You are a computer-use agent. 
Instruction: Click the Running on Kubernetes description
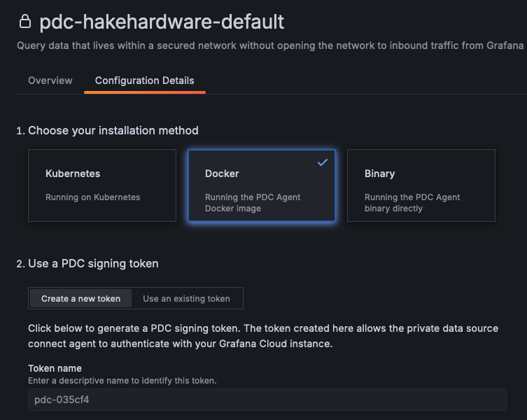93,197
